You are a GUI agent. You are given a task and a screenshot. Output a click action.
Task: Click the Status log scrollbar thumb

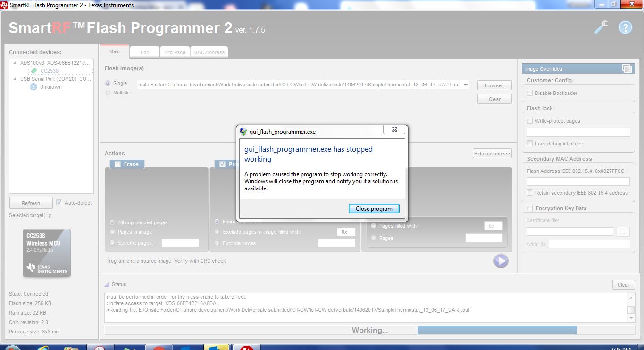(x=631, y=310)
